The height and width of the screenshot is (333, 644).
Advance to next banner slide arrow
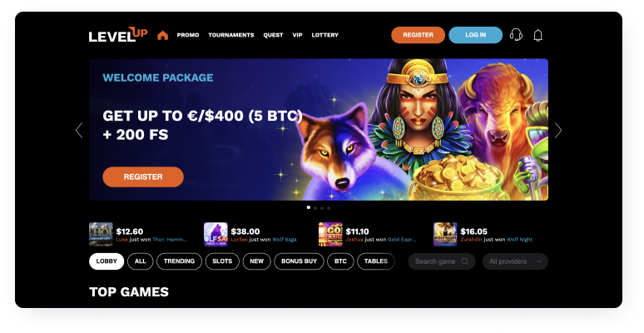557,131
